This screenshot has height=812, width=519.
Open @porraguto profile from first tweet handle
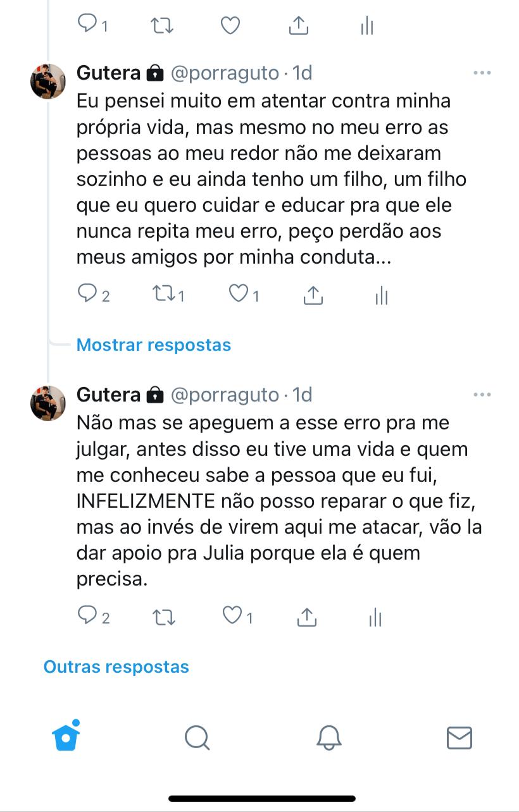point(225,73)
